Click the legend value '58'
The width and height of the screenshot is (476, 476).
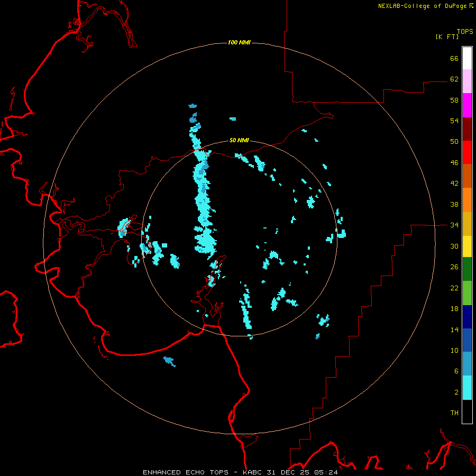(454, 100)
